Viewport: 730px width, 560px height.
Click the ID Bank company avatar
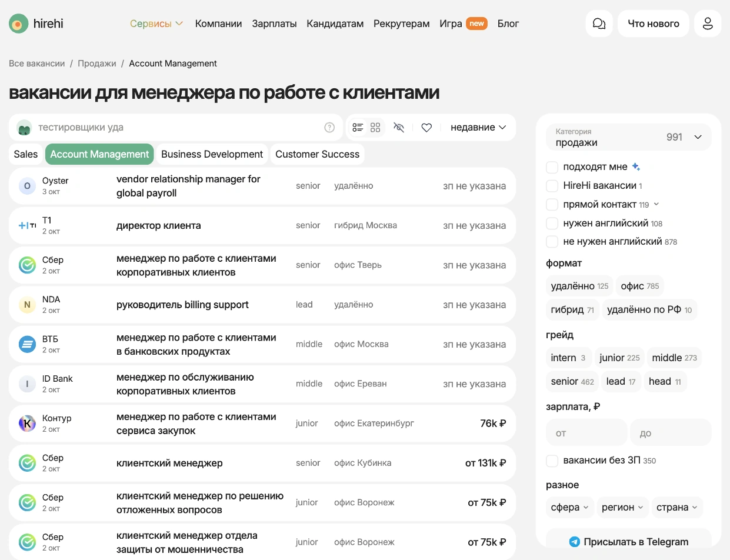point(27,384)
